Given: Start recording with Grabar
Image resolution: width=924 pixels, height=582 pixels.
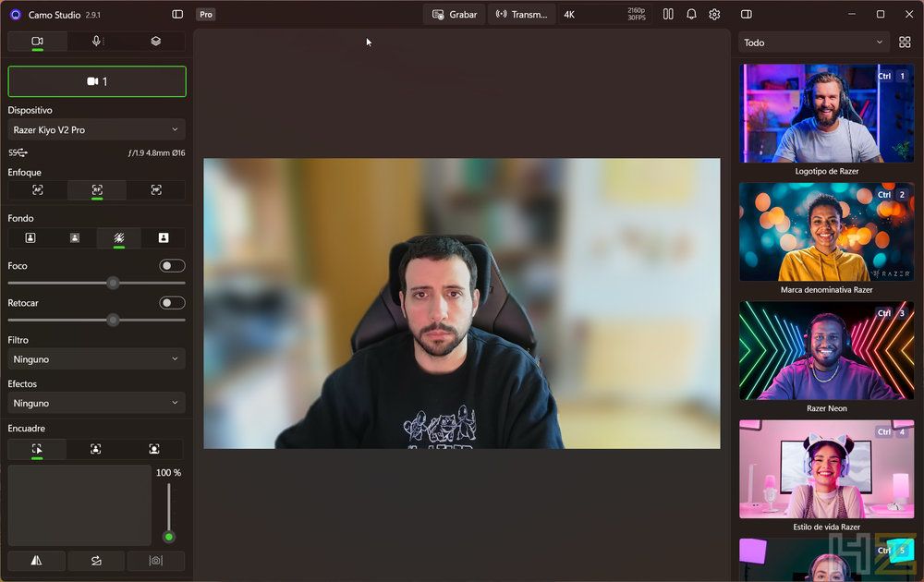Looking at the screenshot, I should pyautogui.click(x=455, y=14).
